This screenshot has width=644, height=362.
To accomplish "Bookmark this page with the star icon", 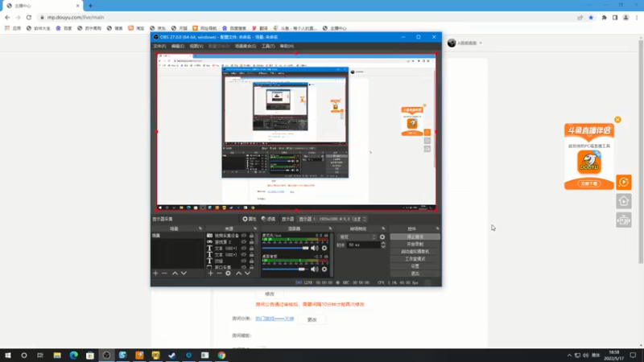I will point(591,18).
